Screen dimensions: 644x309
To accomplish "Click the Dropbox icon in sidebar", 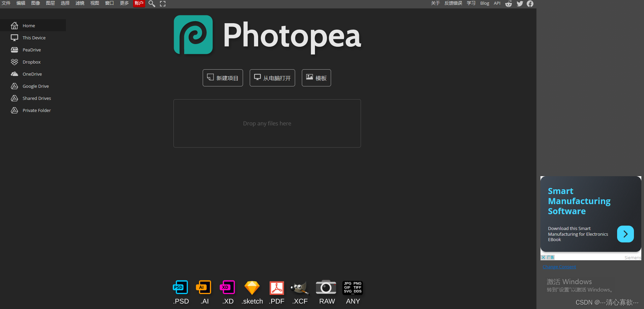I will pyautogui.click(x=14, y=62).
